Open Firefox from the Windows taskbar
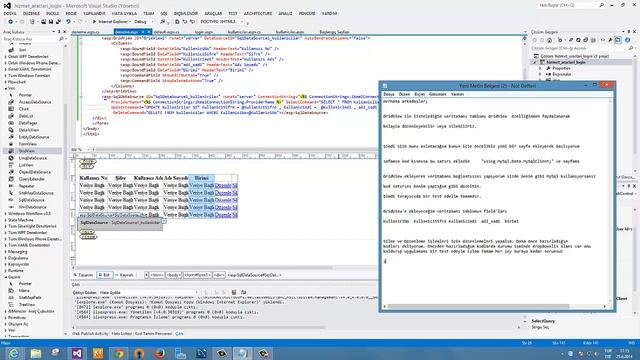The width and height of the screenshot is (640, 360). click(160, 353)
